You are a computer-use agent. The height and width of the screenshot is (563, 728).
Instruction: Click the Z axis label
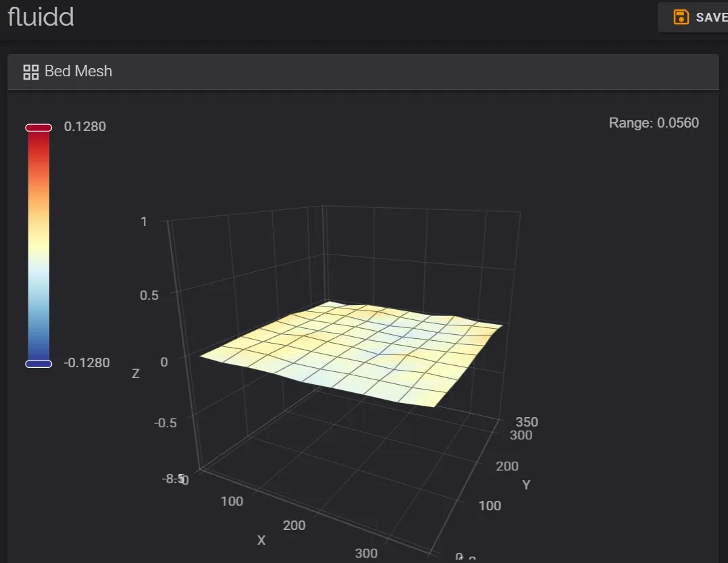136,373
